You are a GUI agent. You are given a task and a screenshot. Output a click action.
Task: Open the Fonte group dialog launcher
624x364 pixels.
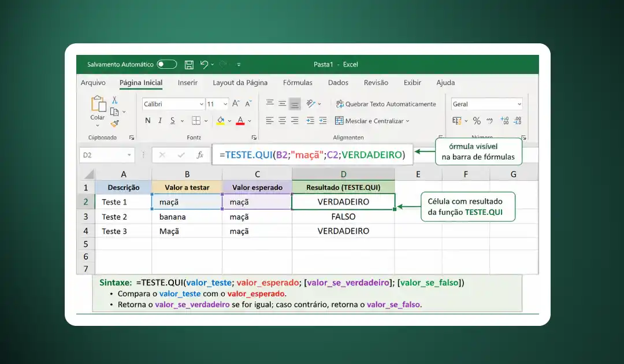(x=254, y=138)
